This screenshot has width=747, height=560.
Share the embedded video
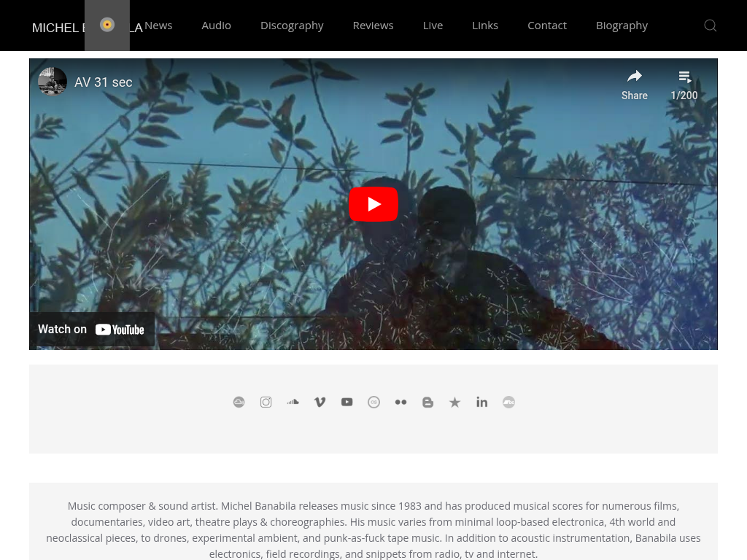tap(634, 85)
